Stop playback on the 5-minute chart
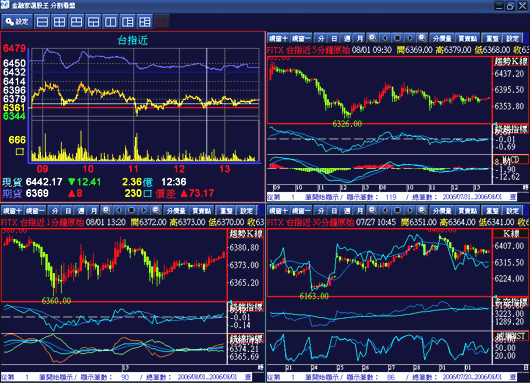This screenshot has height=385, width=530. (x=398, y=38)
